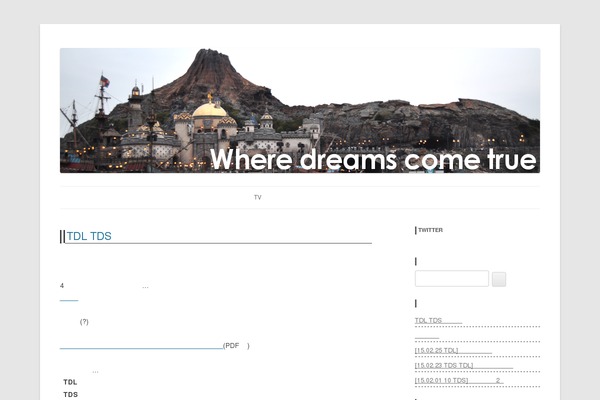Screen dimensions: 600x400
Task: Click the sidebar search input field
Action: coord(452,279)
